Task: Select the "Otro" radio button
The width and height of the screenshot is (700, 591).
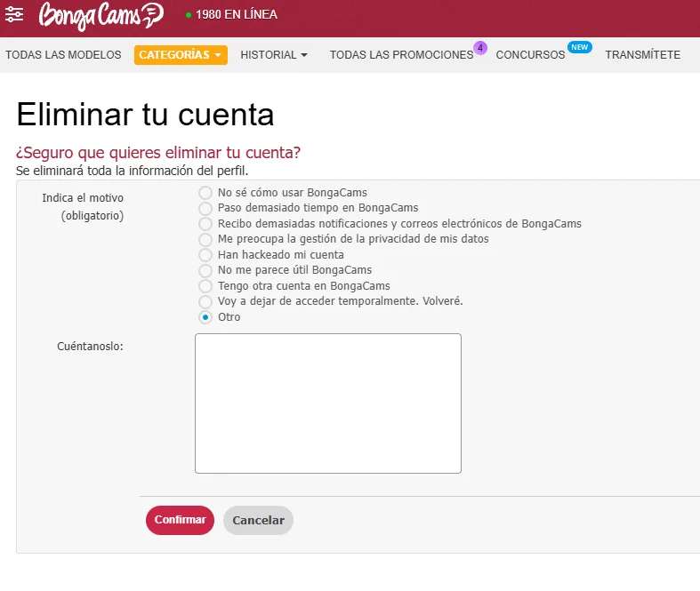Action: (205, 317)
